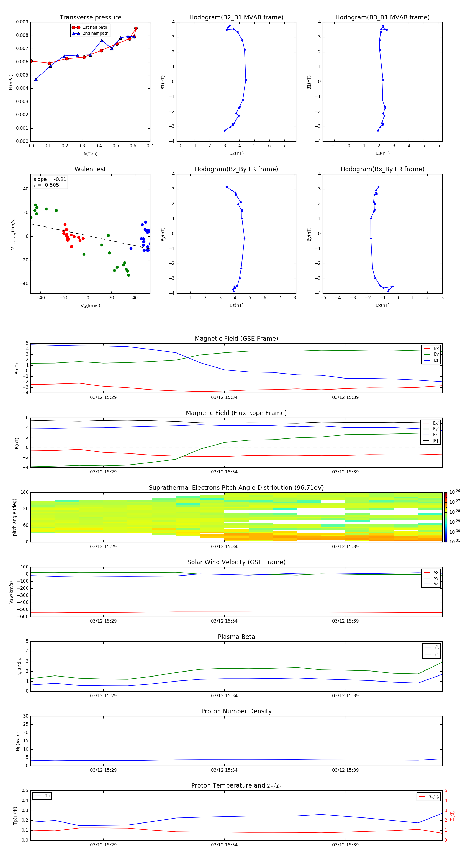Viewport: 473px width, 868px height.
Task: Click the "V_remaining(km/s)" y-axis label
Action: click(13, 234)
